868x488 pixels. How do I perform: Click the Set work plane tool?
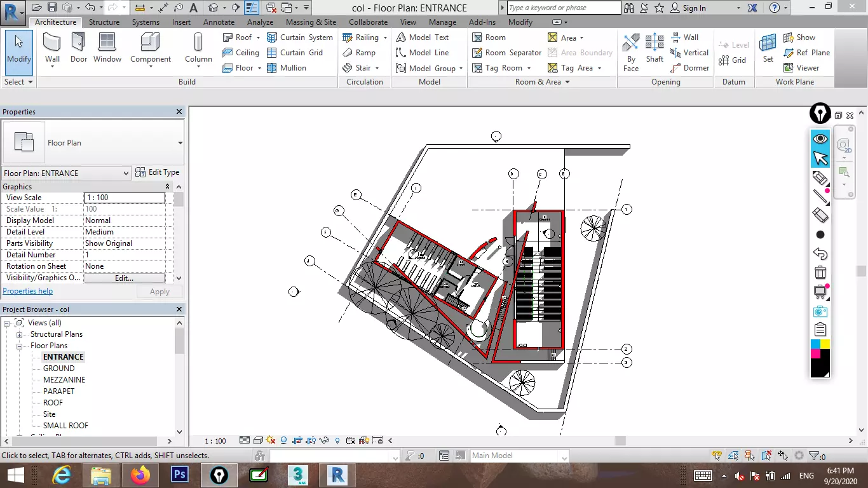coord(768,48)
